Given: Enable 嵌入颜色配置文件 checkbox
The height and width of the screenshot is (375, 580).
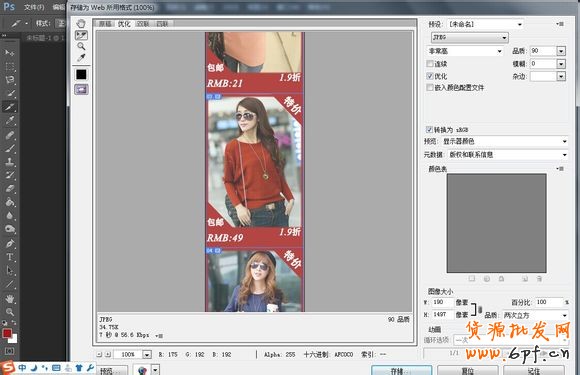Looking at the screenshot, I should (430, 88).
